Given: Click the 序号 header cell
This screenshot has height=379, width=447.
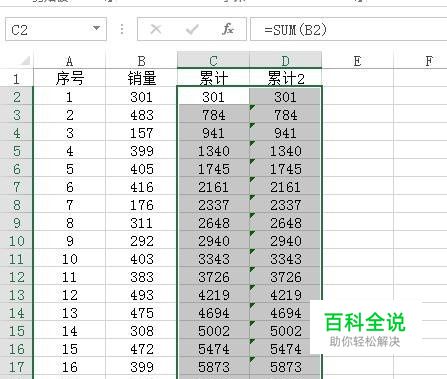Looking at the screenshot, I should click(x=69, y=79).
